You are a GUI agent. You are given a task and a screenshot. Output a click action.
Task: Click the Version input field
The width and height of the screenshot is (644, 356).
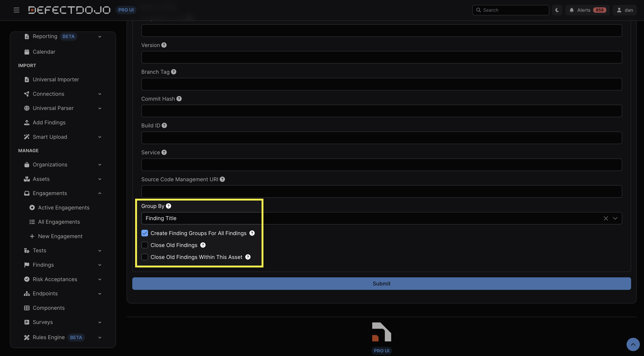click(382, 57)
